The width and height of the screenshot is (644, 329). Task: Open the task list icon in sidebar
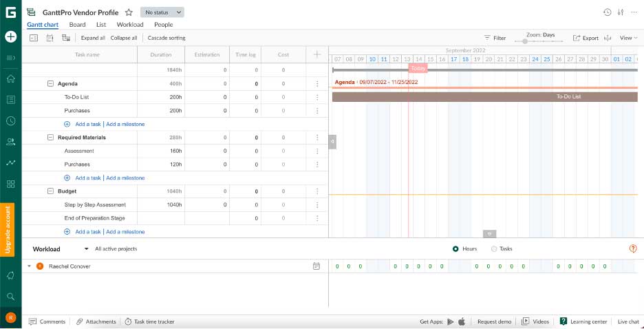(x=11, y=99)
